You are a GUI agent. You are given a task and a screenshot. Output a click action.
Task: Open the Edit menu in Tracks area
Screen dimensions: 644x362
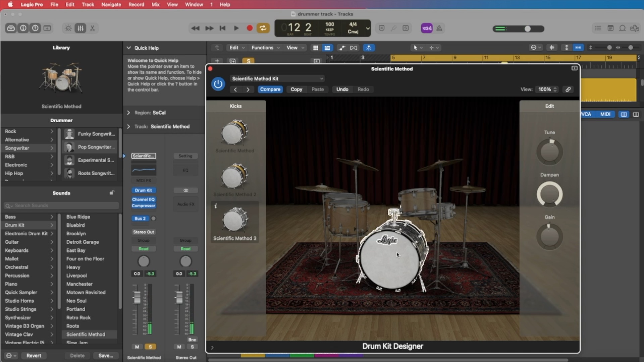point(237,48)
